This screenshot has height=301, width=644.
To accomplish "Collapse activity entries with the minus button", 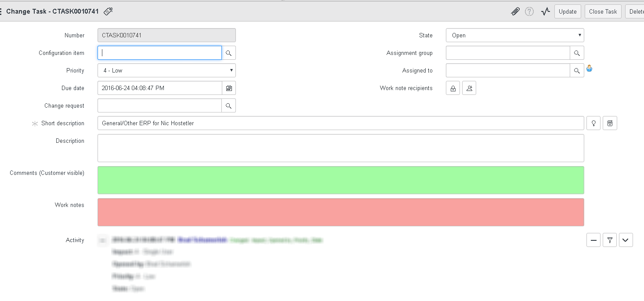I will pos(593,240).
